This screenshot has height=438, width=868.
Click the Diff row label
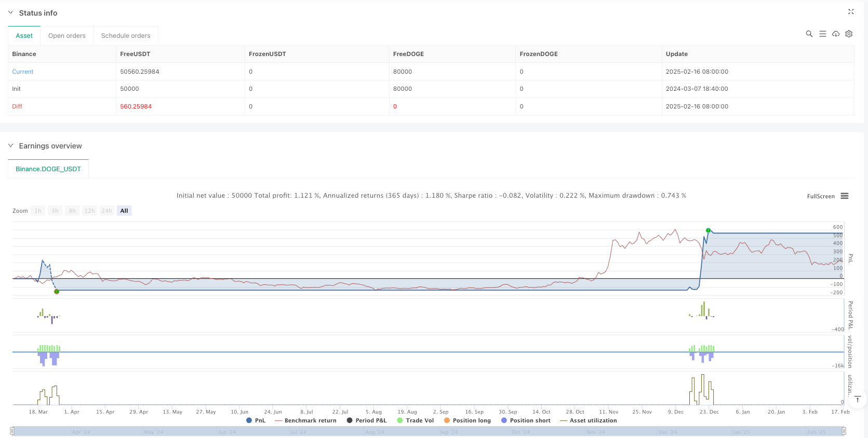coord(17,106)
